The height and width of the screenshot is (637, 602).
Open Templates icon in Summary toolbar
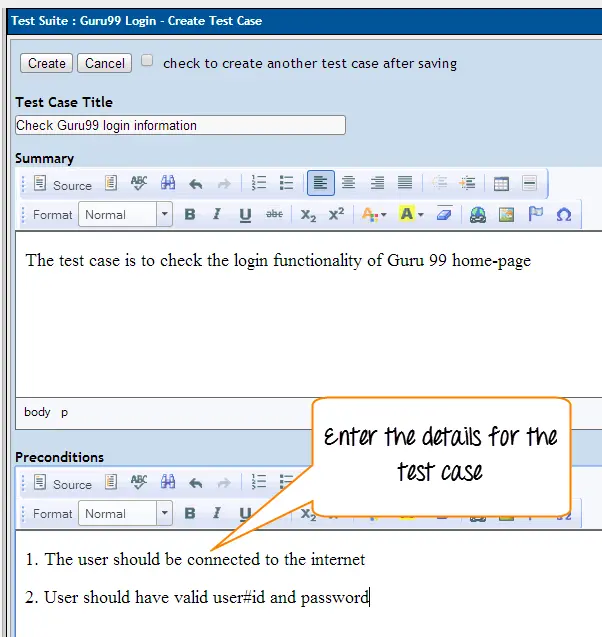coord(111,183)
